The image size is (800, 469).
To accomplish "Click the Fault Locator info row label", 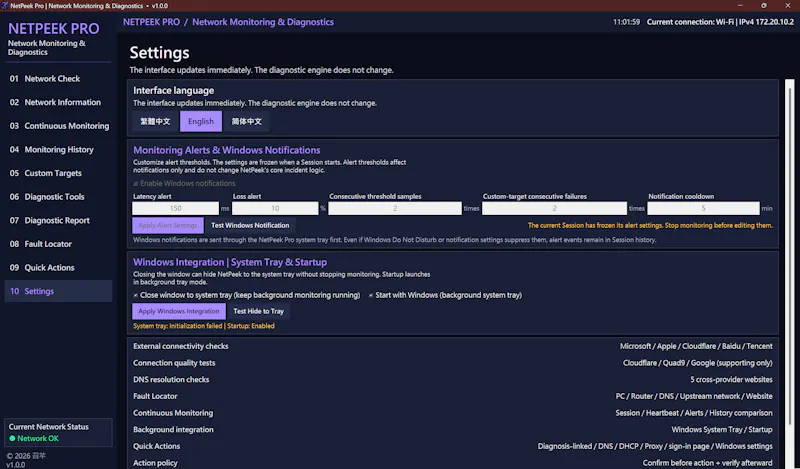I will [155, 396].
